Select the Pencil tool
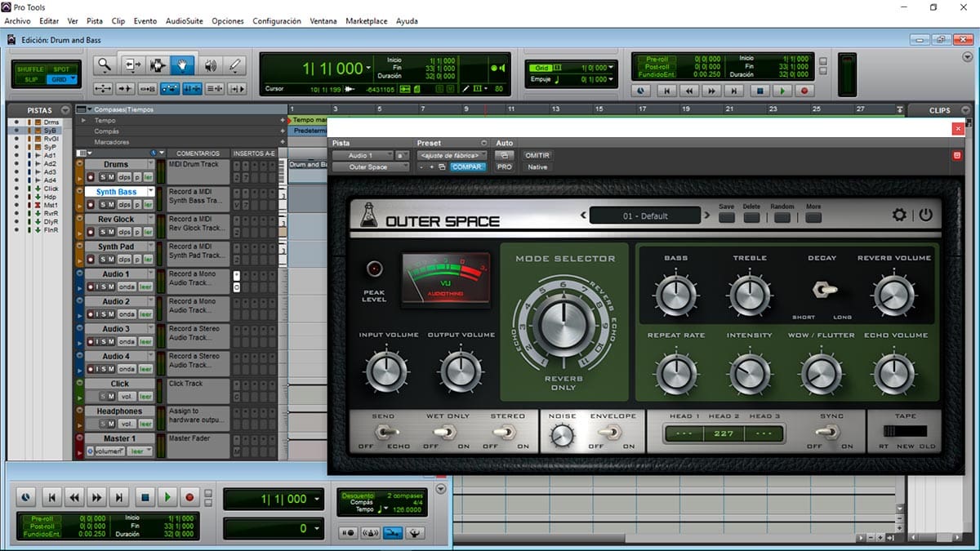980x551 pixels. point(234,65)
